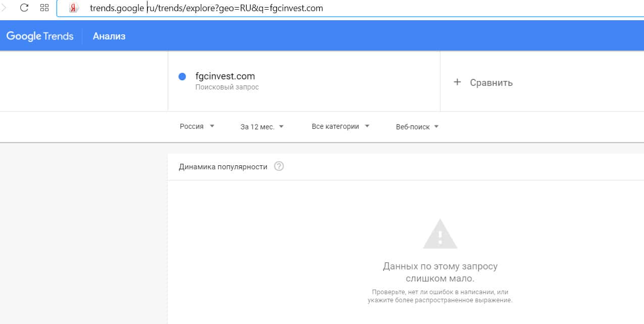Screen dimensions: 644x324
Task: Open the tabs grid icon in the browser toolbar
Action: 44,8
